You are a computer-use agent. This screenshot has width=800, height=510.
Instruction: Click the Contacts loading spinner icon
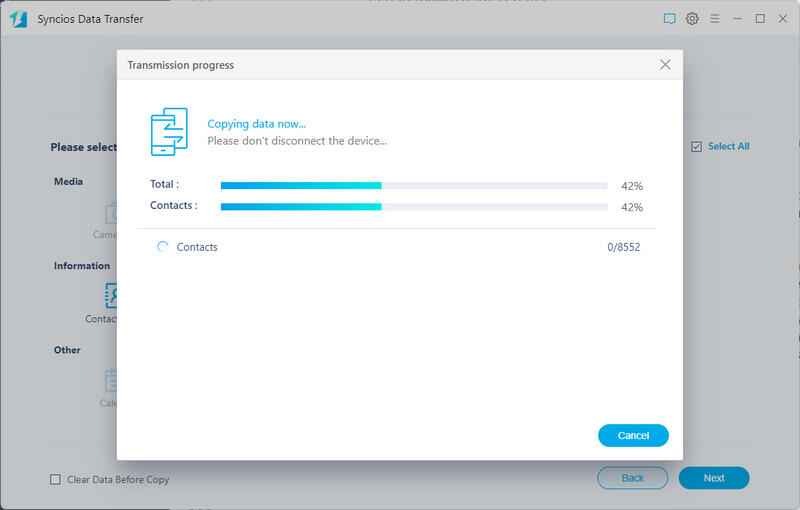pyautogui.click(x=163, y=247)
